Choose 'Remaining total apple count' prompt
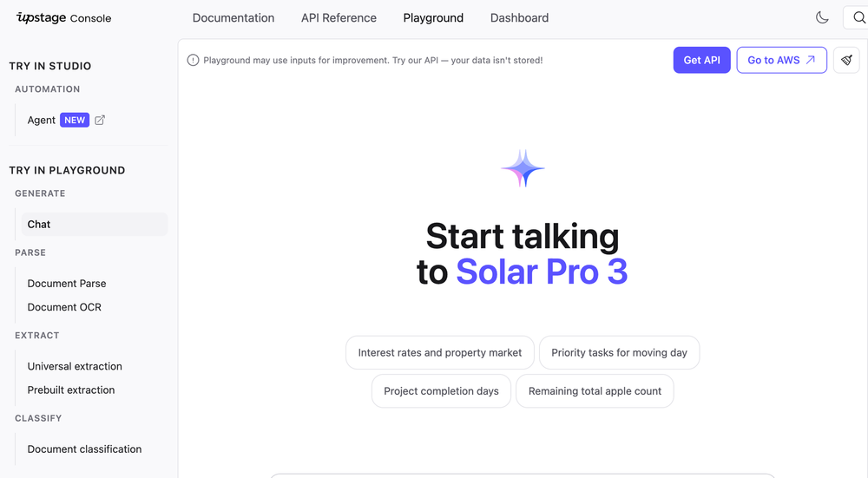 click(595, 391)
